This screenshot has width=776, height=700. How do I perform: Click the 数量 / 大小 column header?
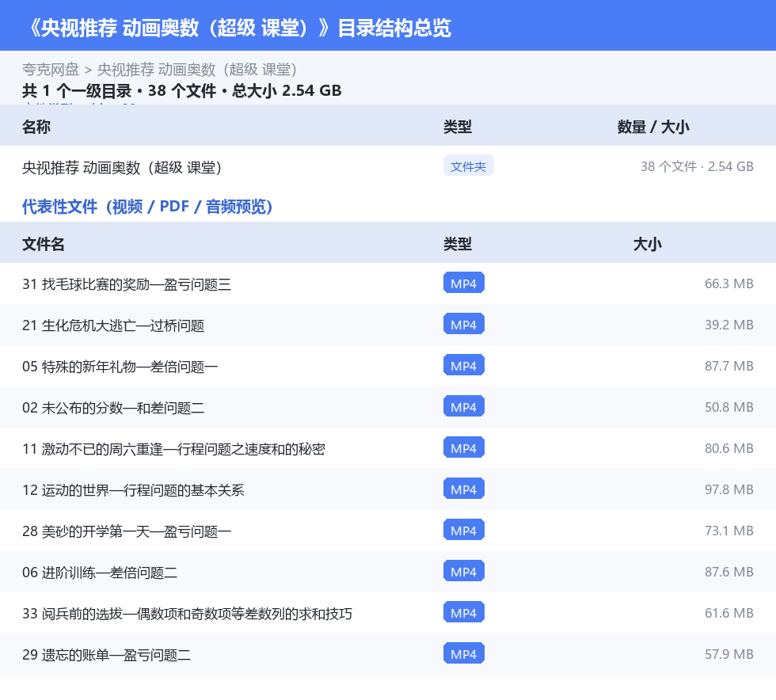[653, 127]
